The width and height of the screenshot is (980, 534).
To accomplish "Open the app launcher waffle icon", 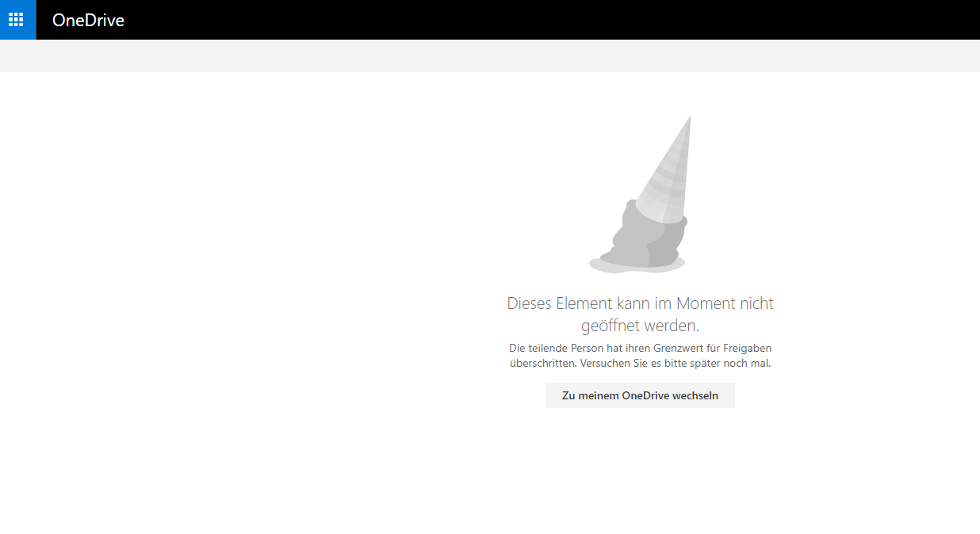I will (17, 20).
